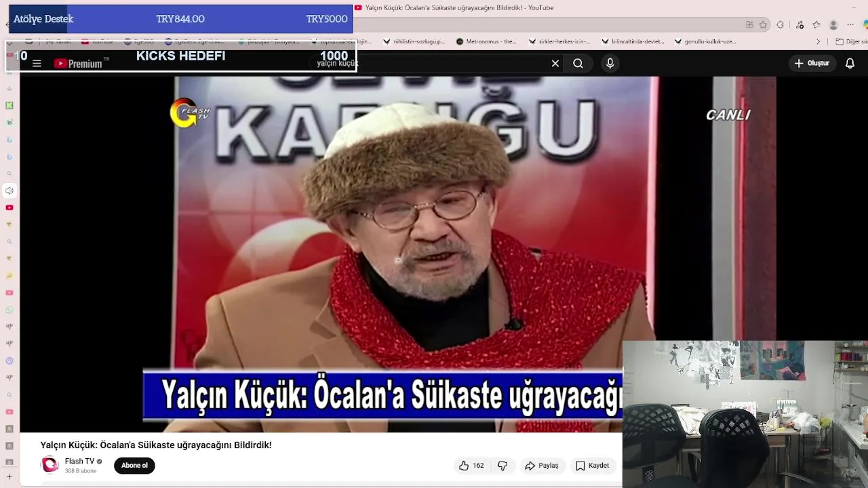This screenshot has width=868, height=488.
Task: Open the gonullu-kulluk-uze bookmark
Action: [x=705, y=41]
